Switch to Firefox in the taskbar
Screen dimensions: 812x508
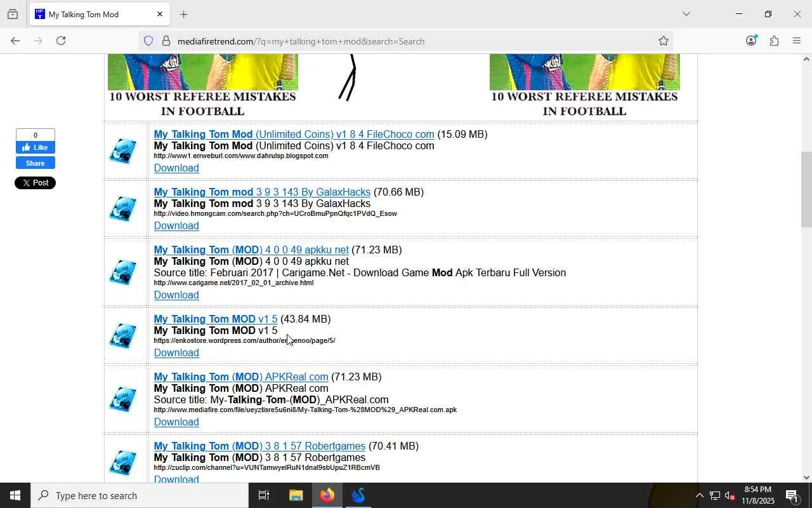327,495
